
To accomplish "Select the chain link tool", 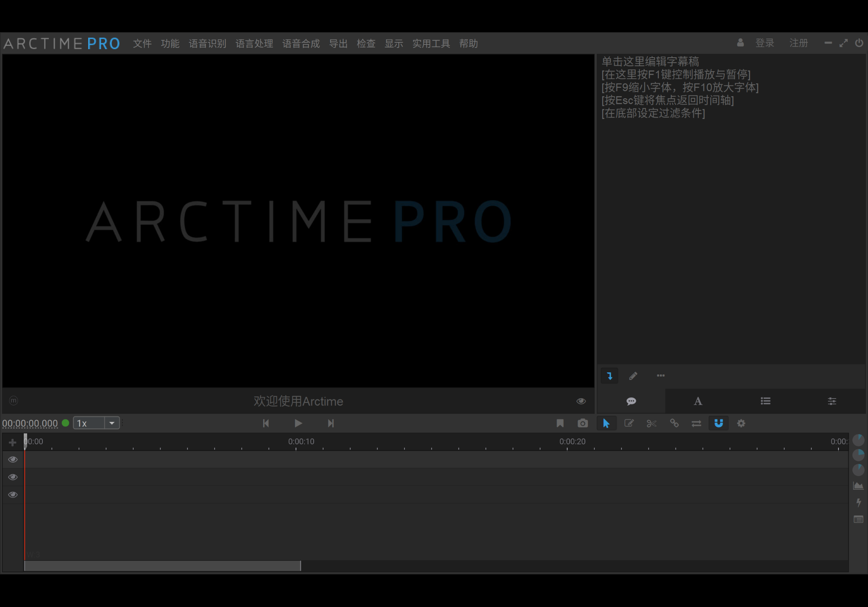I will (674, 423).
